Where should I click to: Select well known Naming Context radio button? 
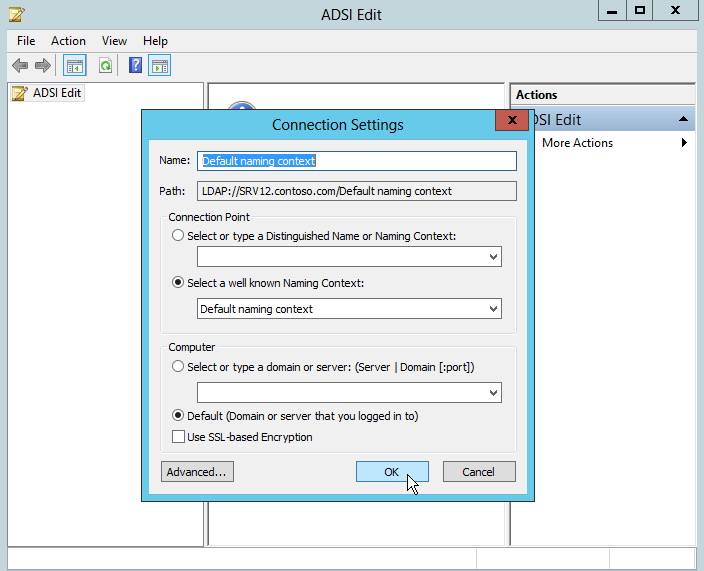pyautogui.click(x=178, y=282)
